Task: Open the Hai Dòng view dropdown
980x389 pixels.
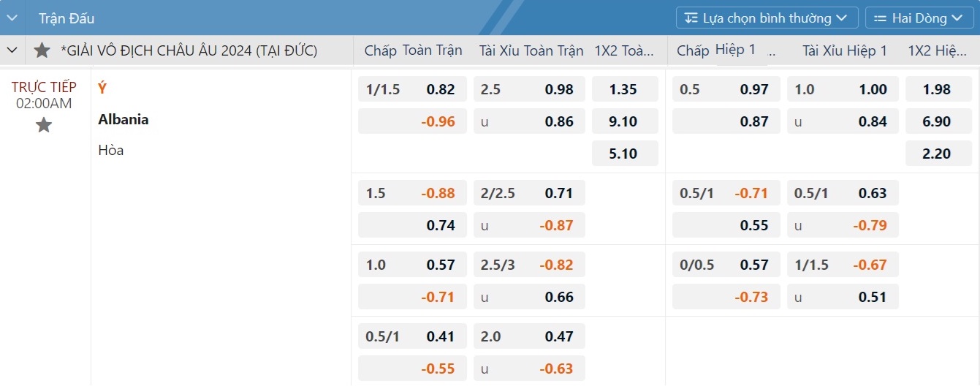Action: point(919,18)
